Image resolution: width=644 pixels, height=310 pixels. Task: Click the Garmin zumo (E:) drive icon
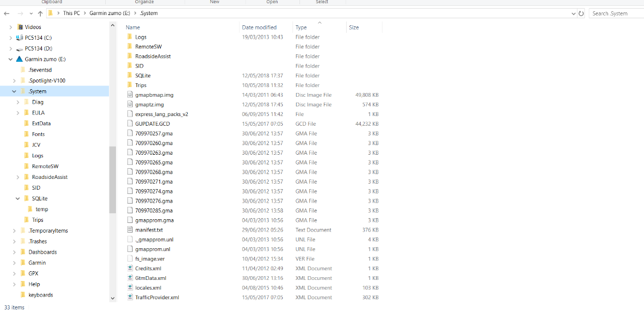(x=20, y=59)
